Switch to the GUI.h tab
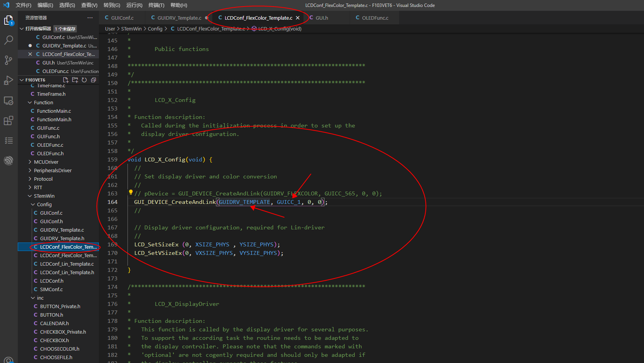The image size is (644, 363). [321, 18]
